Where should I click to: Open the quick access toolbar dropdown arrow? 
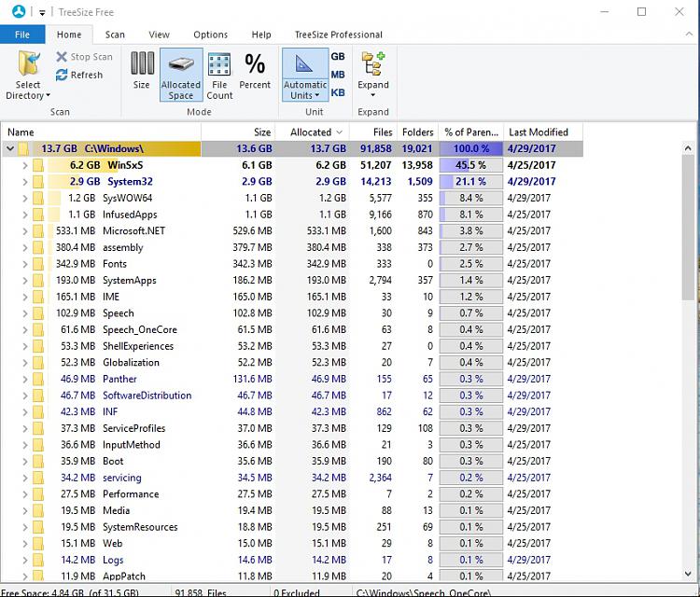click(42, 12)
